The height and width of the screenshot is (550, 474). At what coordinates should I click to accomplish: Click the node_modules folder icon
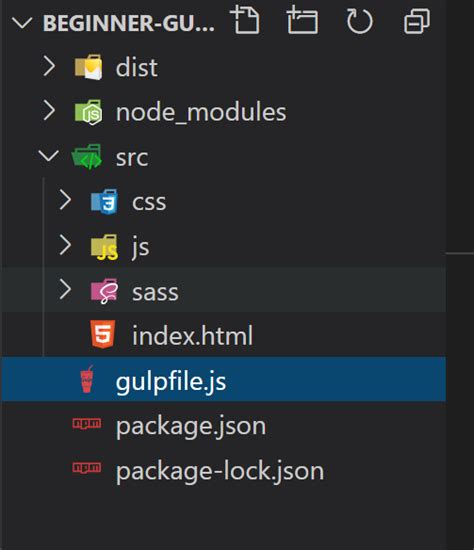88,112
